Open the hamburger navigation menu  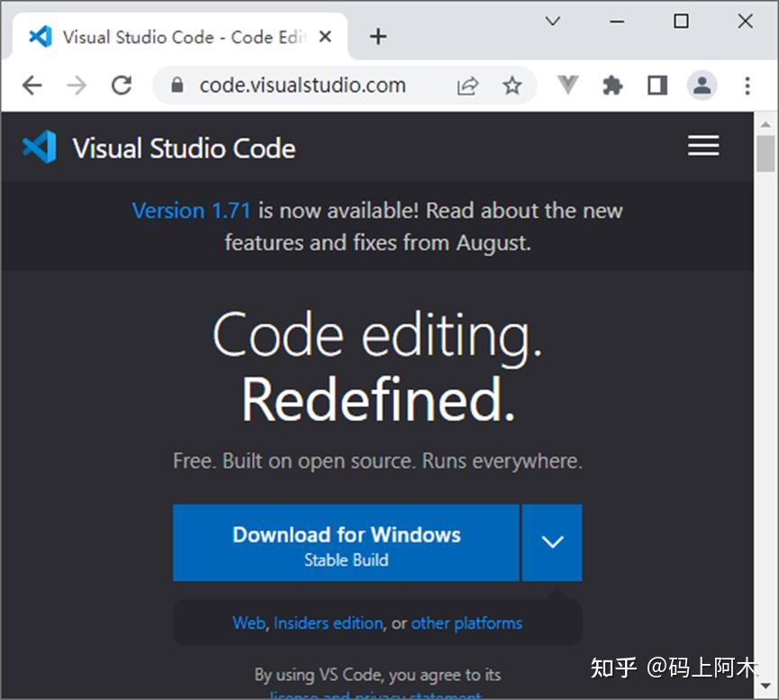[703, 146]
